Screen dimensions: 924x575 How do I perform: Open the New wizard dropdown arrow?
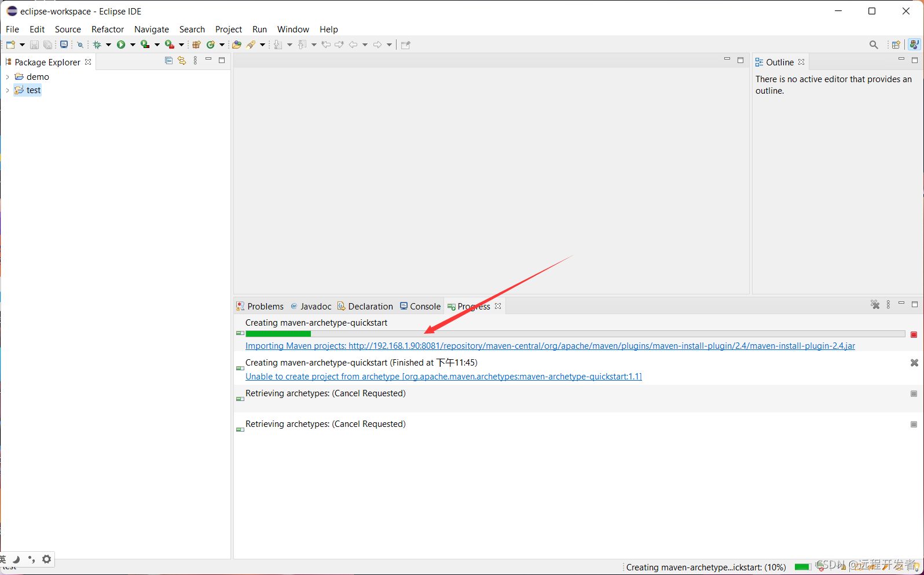(x=22, y=45)
